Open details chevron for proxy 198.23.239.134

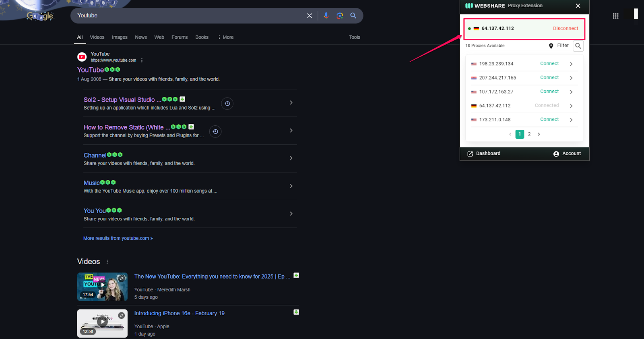pyautogui.click(x=571, y=64)
